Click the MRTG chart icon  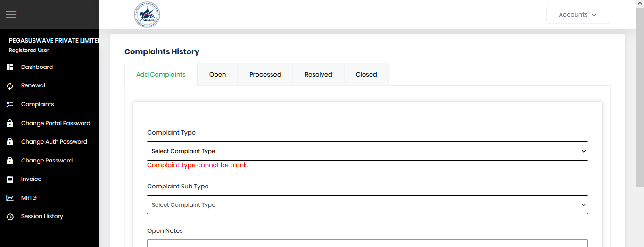10,198
